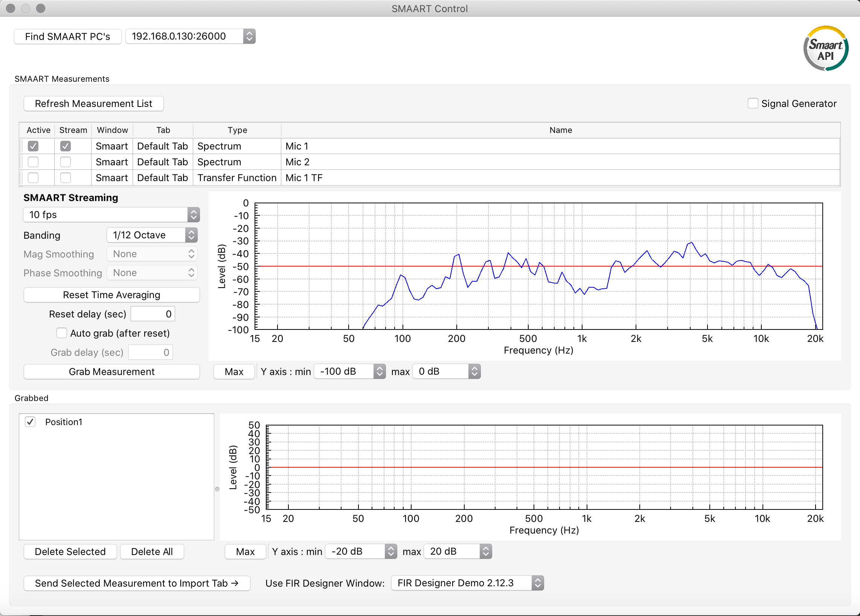Screen dimensions: 860x616
Task: Click Grab Measurement button
Action: [x=111, y=372]
